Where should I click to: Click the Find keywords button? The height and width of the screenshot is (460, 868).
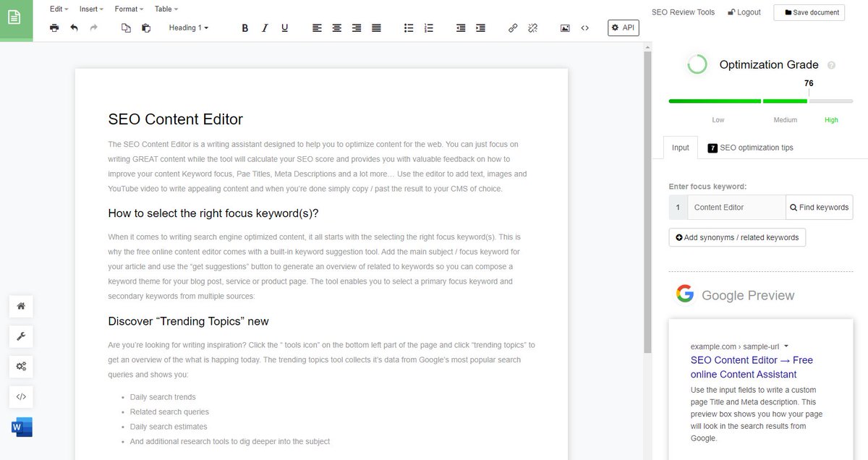819,207
